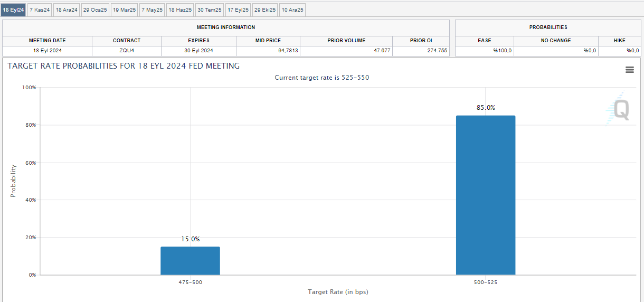Switch to the 10 Ara25 tab

[292, 10]
